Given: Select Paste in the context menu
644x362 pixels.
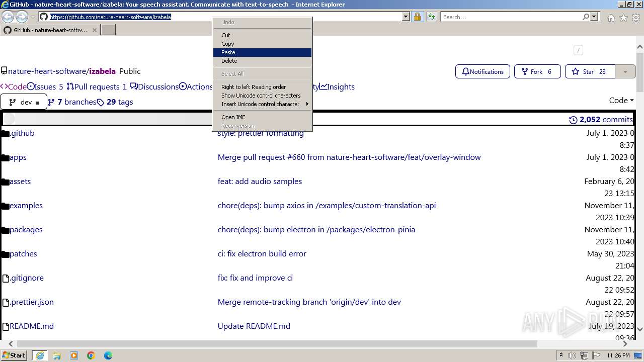Looking at the screenshot, I should 262,52.
